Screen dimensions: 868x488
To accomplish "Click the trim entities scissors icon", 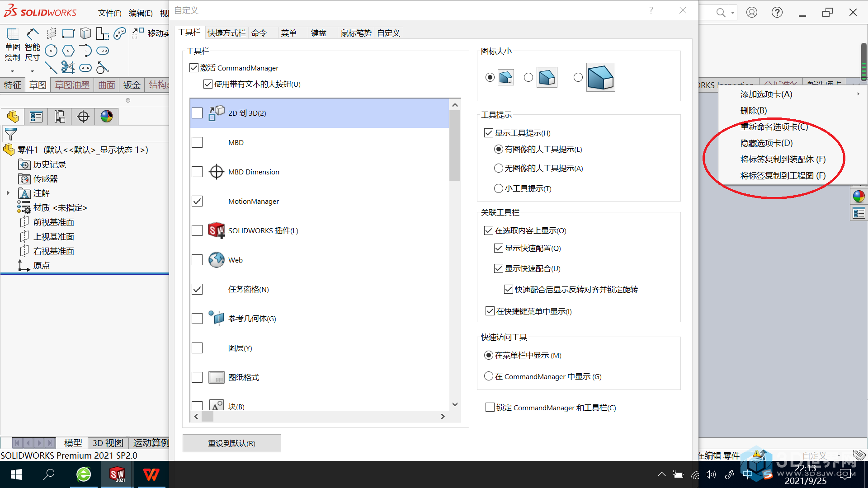I will tap(68, 67).
